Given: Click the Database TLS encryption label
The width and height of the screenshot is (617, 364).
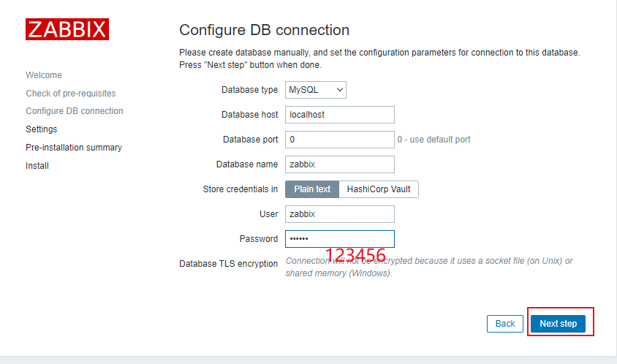Looking at the screenshot, I should click(228, 264).
